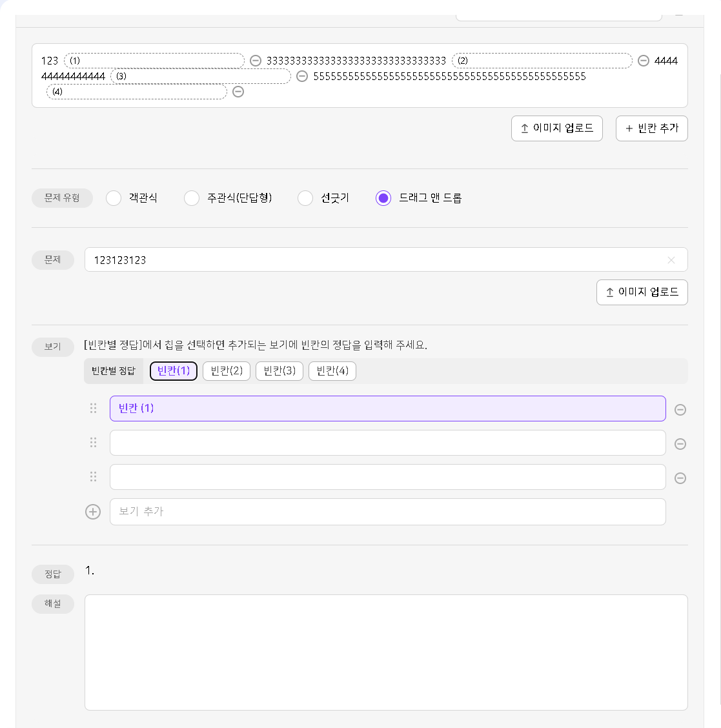Click the 빈칸 추가 button
The width and height of the screenshot is (721, 728).
651,128
